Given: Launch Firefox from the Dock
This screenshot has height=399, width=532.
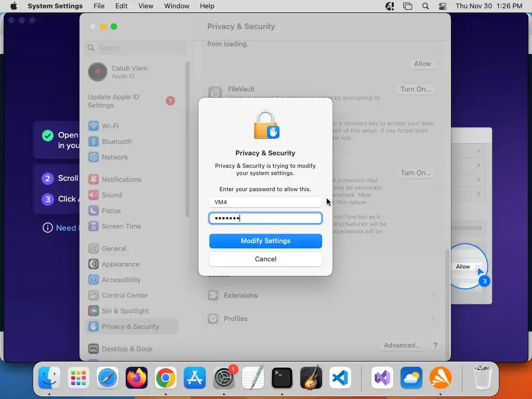Looking at the screenshot, I should [x=137, y=378].
